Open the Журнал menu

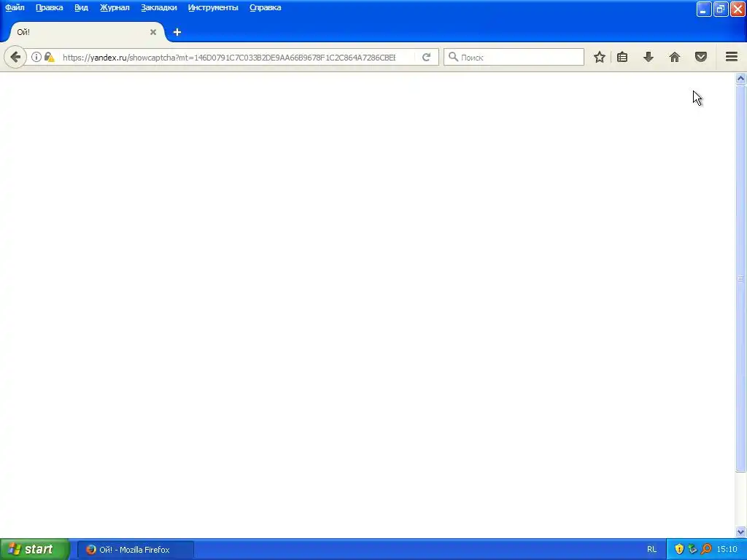pyautogui.click(x=115, y=7)
